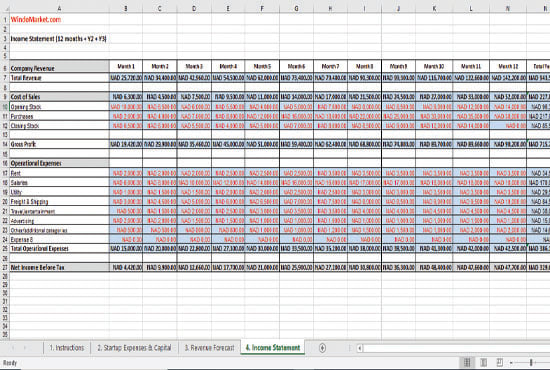Select the Salaries label cell
The height and width of the screenshot is (370, 550).
pos(59,182)
